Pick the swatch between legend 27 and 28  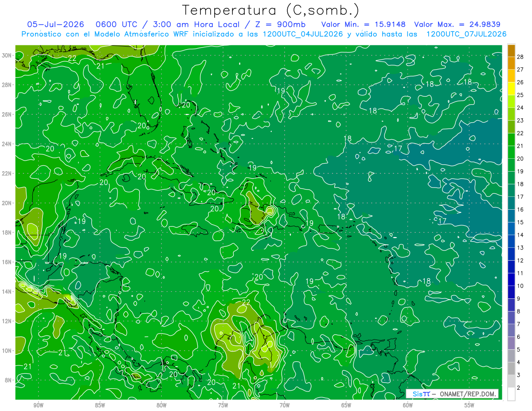511,63
